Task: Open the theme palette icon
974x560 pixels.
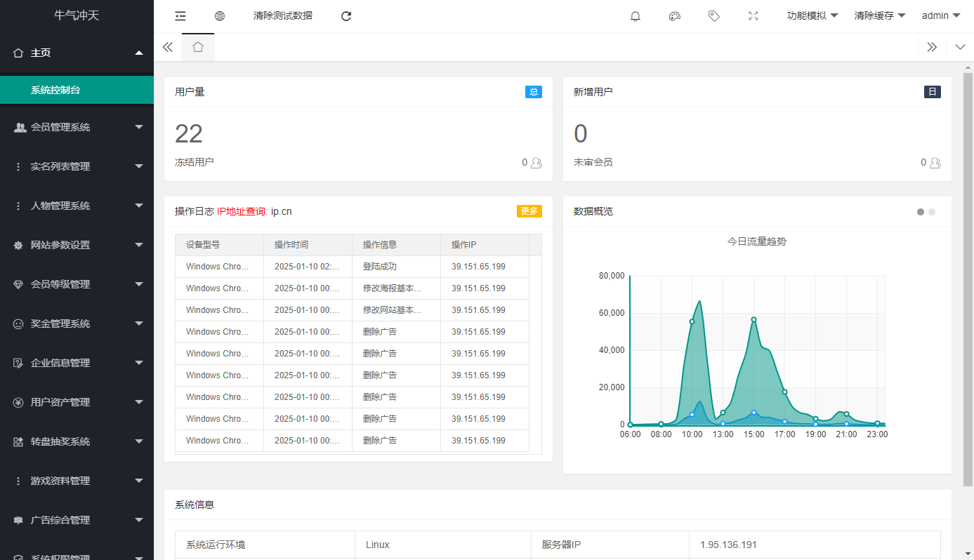Action: [x=675, y=16]
